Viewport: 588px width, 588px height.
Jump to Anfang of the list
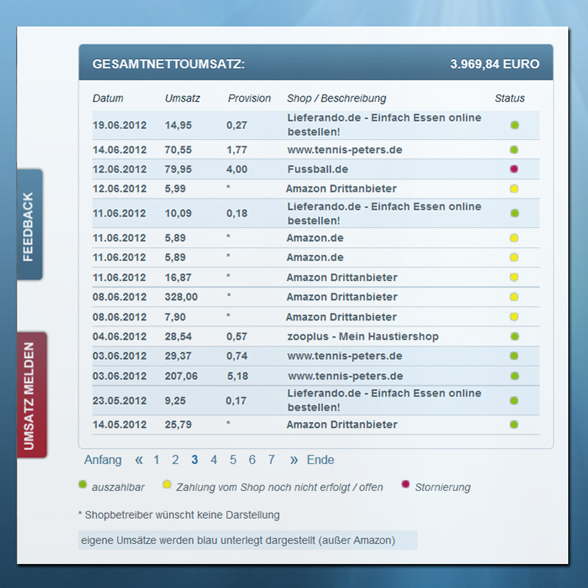(103, 460)
